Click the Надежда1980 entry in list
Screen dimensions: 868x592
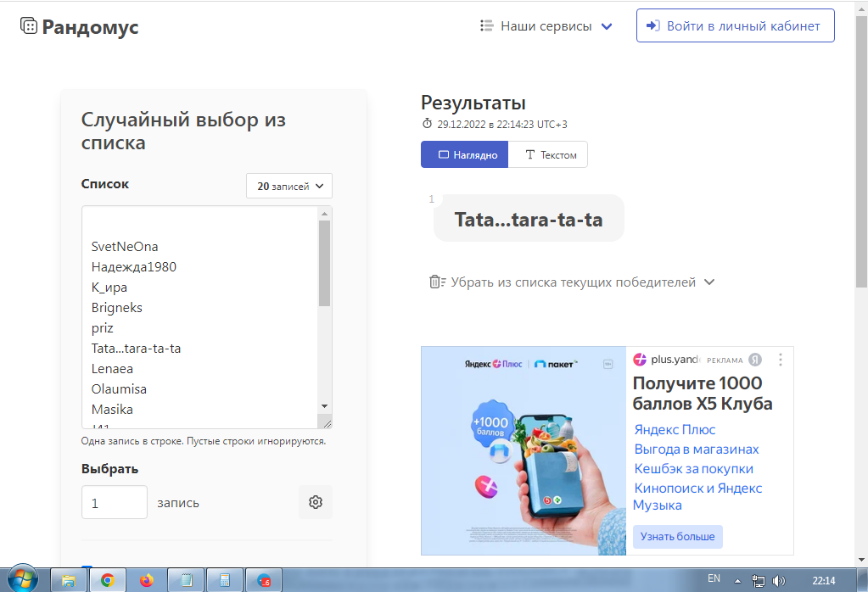click(133, 266)
